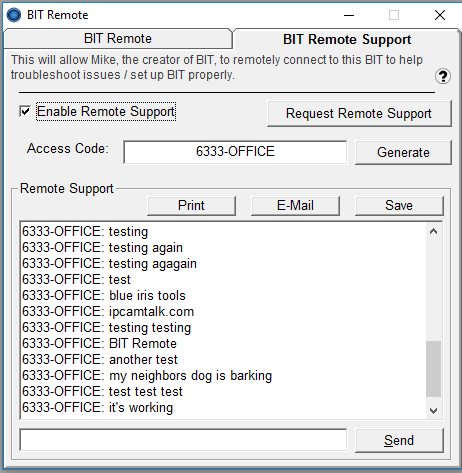Screen dimensions: 462x473
Task: Minimize the BIT Remote window
Action: pyautogui.click(x=349, y=15)
